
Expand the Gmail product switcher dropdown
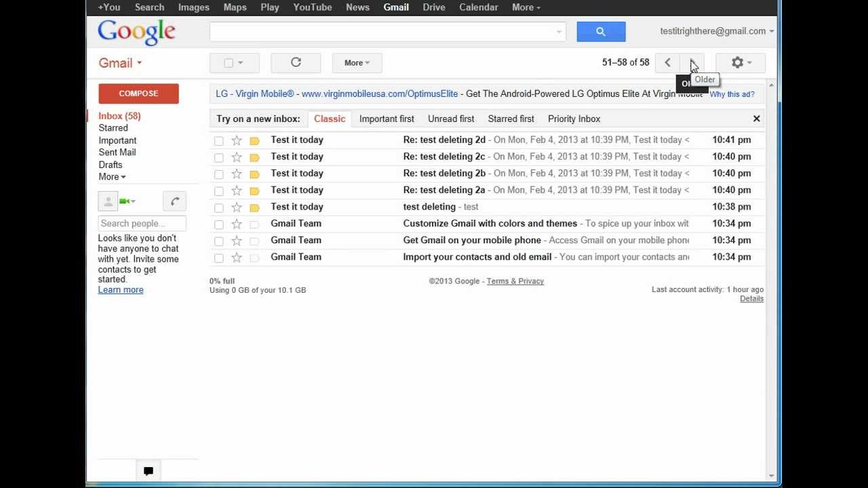pos(120,63)
